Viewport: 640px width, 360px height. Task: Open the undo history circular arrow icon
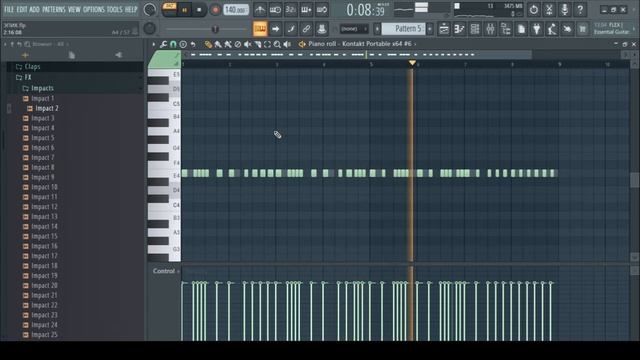(533, 9)
